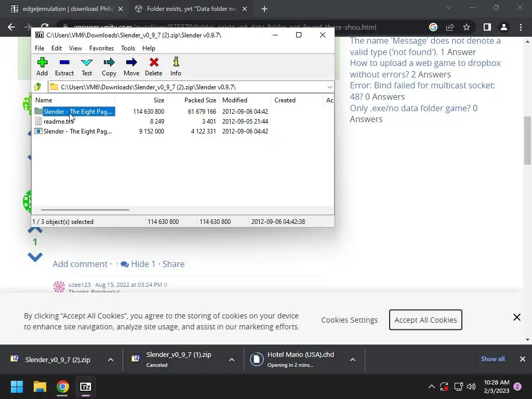Show hidden system tray icons
This screenshot has height=399, width=532.
[432, 387]
